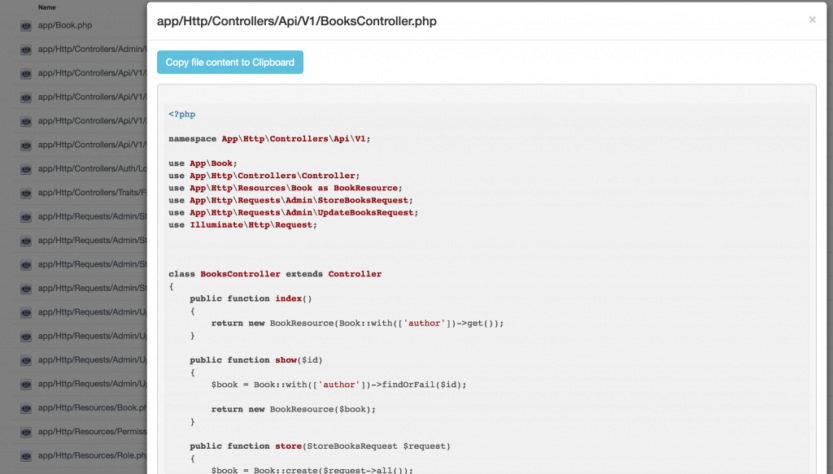833x474 pixels.
Task: Open the app/Http/Resources/Role.php entry
Action: pos(92,455)
